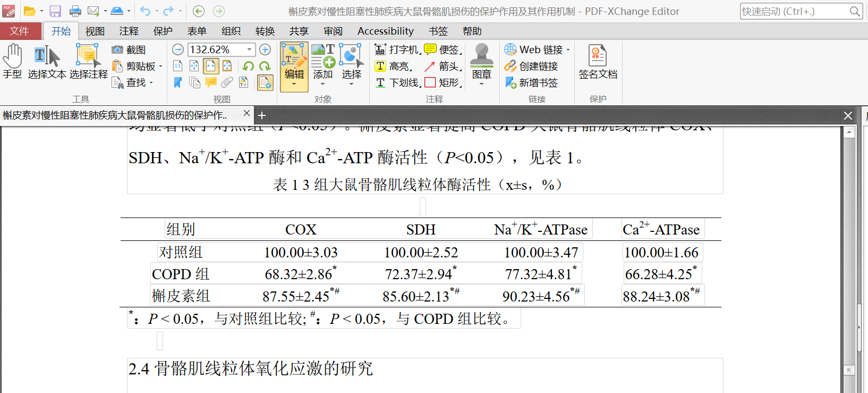Viewport: 868px width, 393px height.
Task: Open the 帮助 (Help) tab
Action: tap(472, 31)
